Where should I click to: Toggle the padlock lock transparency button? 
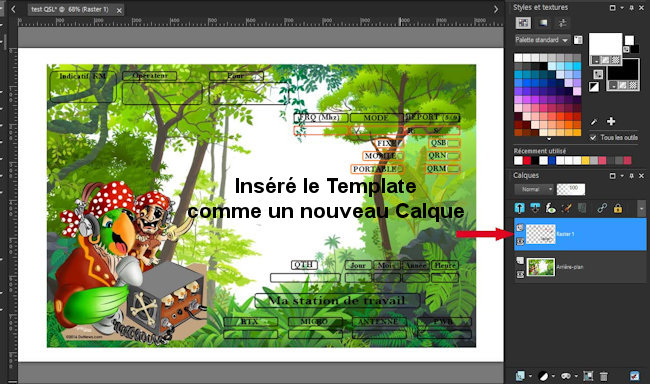tap(618, 208)
